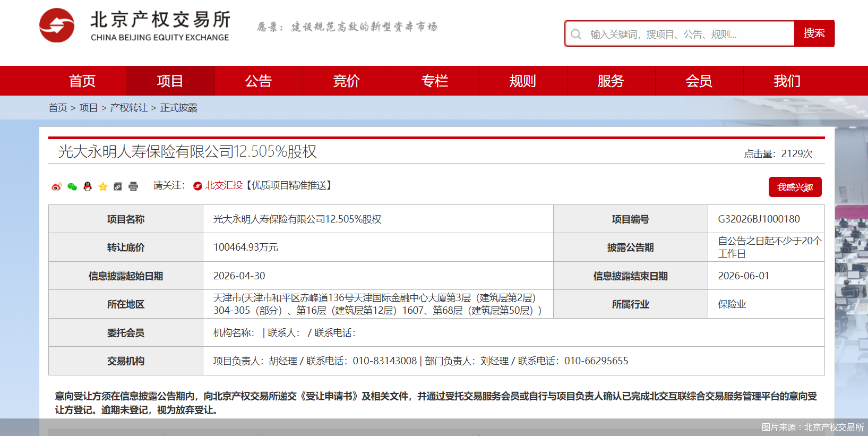Open the 专栏 navigation tab

point(435,81)
